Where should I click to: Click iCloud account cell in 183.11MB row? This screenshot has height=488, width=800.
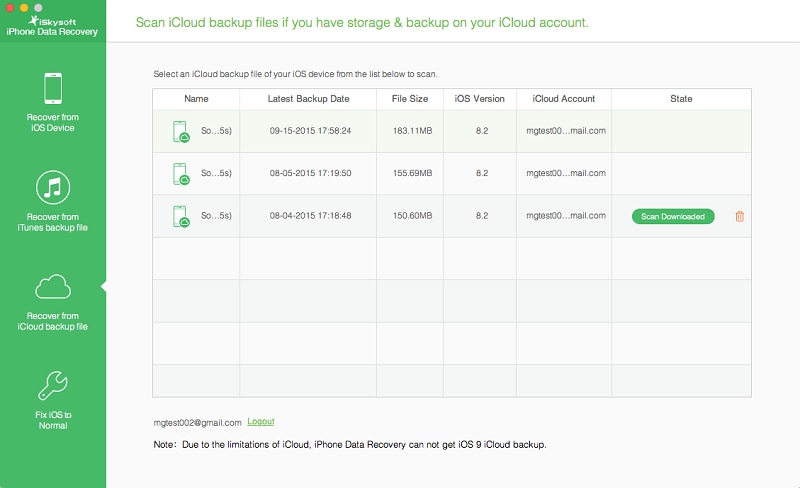(x=566, y=131)
